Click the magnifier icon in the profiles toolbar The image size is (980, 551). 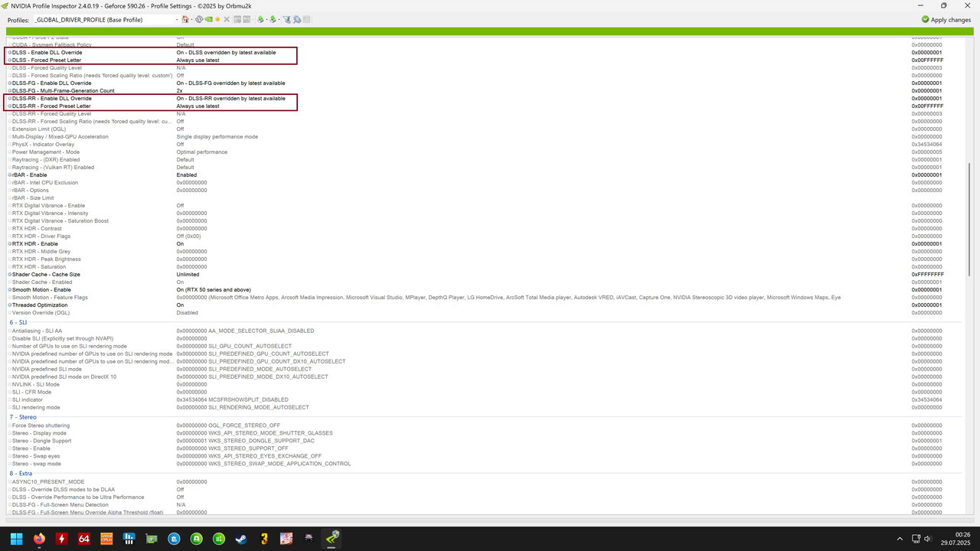297,19
